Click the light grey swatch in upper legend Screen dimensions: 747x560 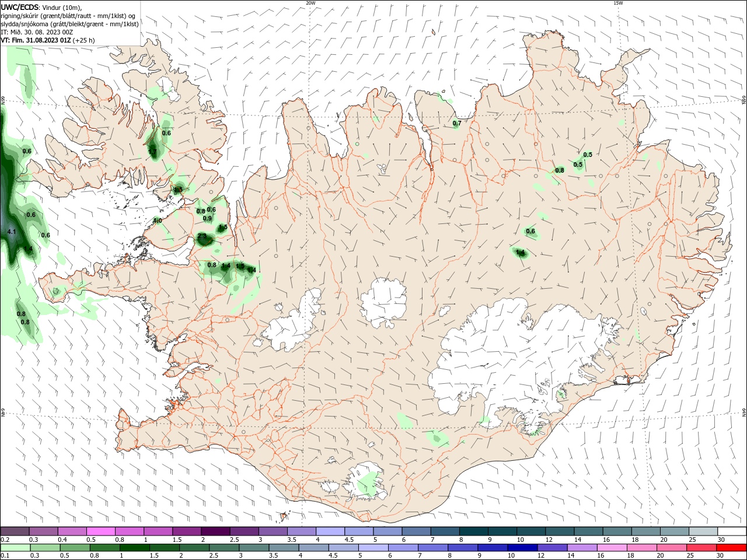[x=704, y=531]
